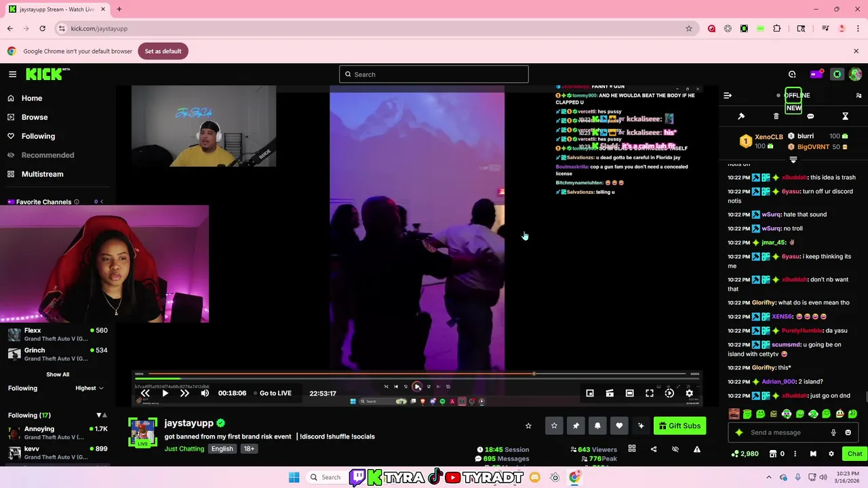The width and height of the screenshot is (868, 488).
Task: Click the M icon below chat input
Action: [x=813, y=453]
